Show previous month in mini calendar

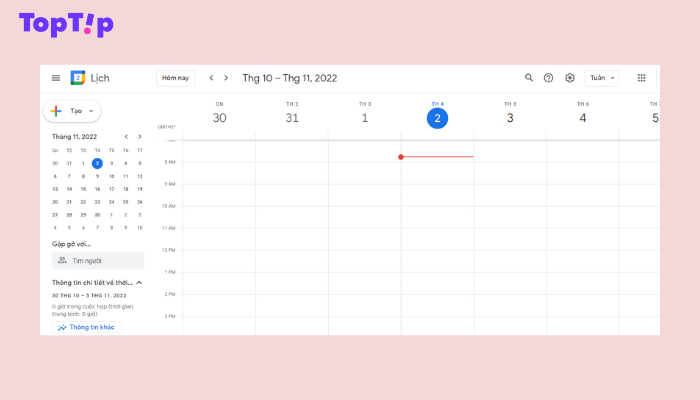(x=126, y=136)
